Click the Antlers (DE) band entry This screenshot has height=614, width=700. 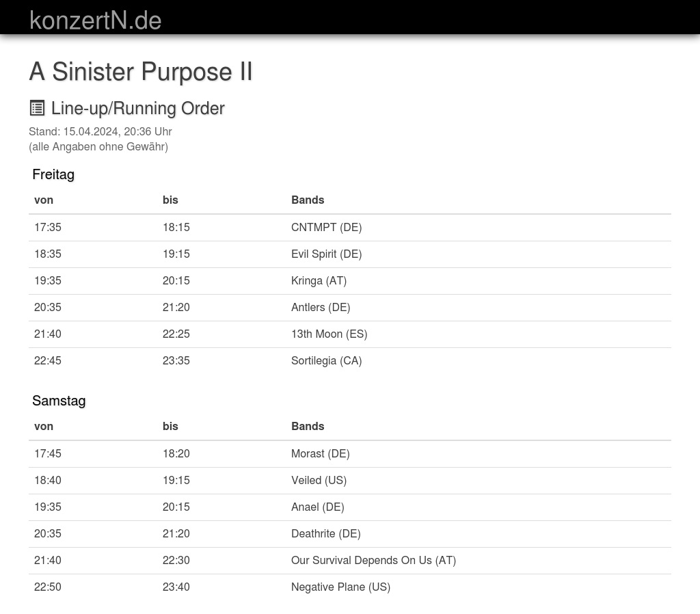[x=321, y=307]
